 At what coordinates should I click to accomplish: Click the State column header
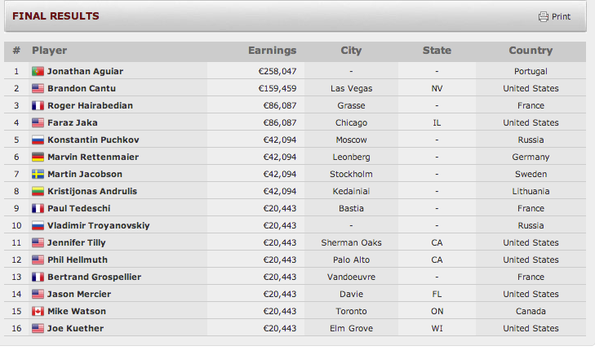pos(437,51)
